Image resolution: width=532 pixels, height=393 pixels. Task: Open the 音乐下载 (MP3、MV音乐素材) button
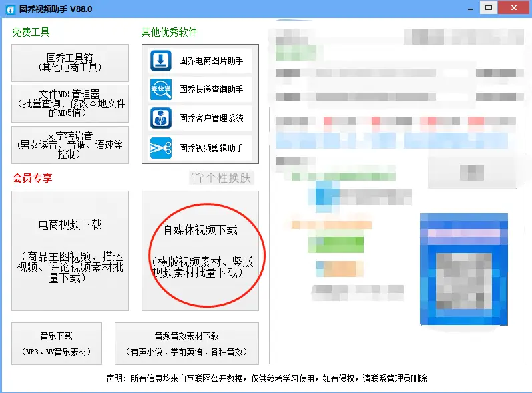[x=57, y=344]
